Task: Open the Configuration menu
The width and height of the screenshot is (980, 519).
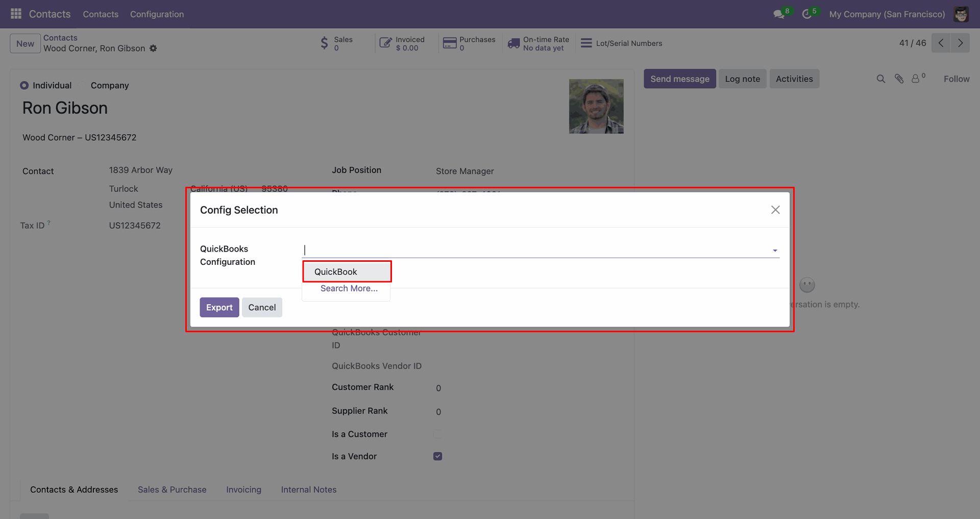Action: tap(157, 14)
